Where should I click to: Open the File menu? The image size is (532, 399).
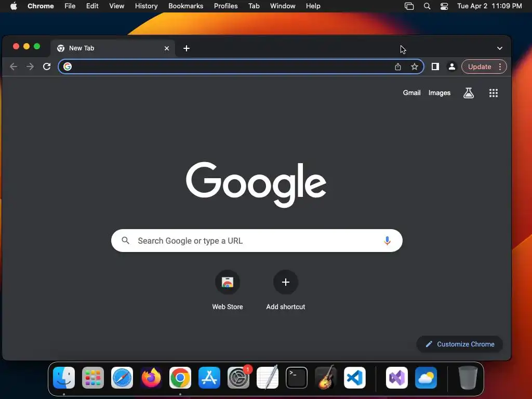click(70, 6)
